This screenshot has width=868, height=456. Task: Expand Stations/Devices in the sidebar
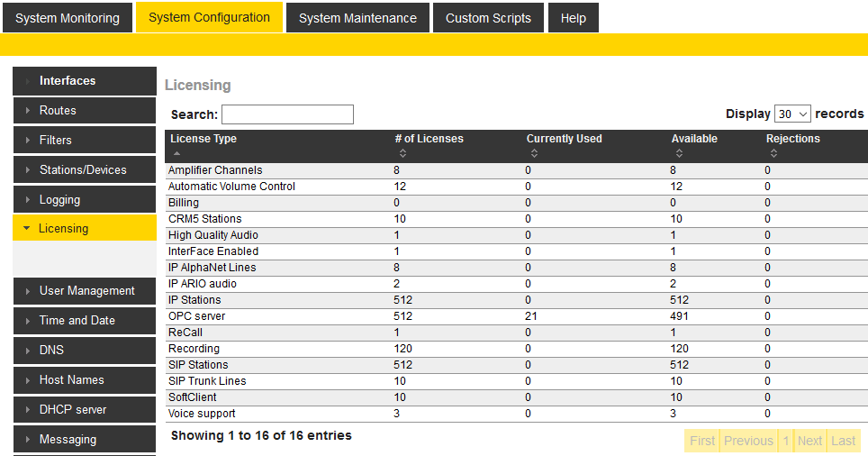(x=84, y=170)
